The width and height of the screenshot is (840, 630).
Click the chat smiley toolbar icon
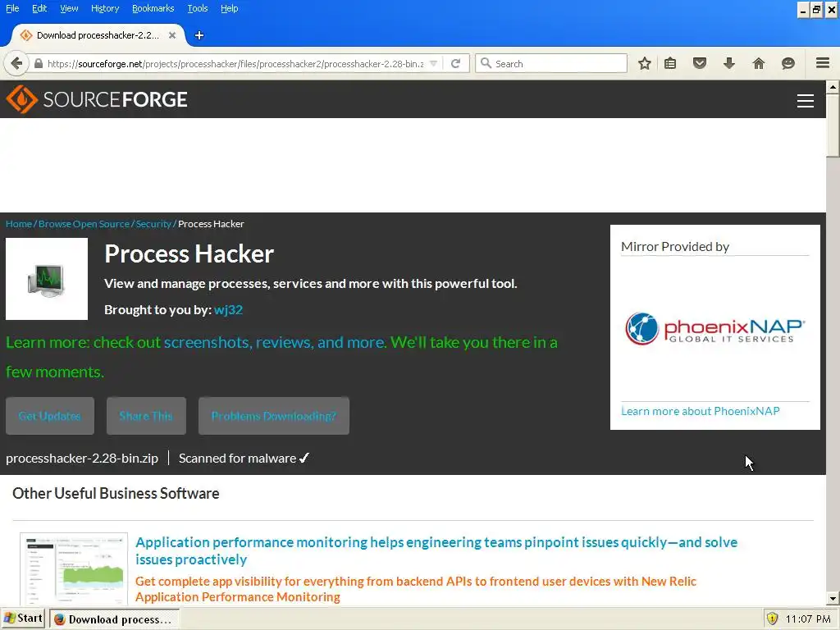(788, 64)
